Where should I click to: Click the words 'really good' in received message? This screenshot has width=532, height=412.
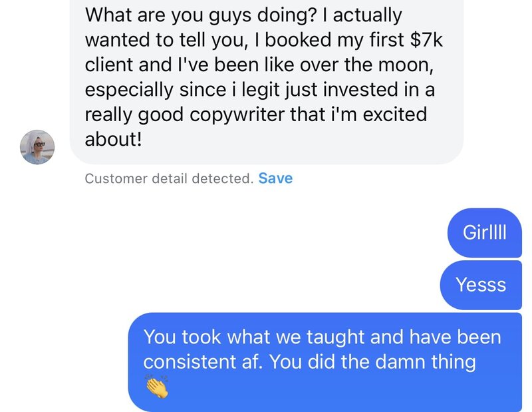click(134, 114)
